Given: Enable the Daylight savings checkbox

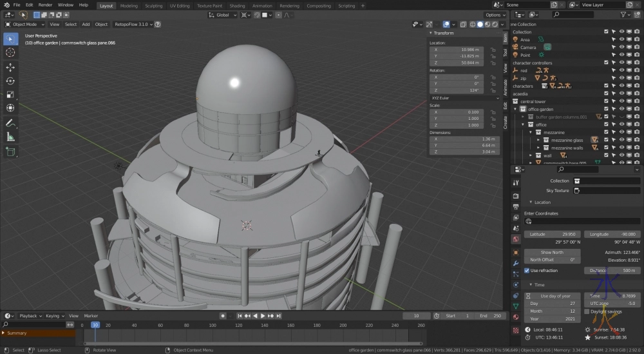Looking at the screenshot, I should point(587,311).
